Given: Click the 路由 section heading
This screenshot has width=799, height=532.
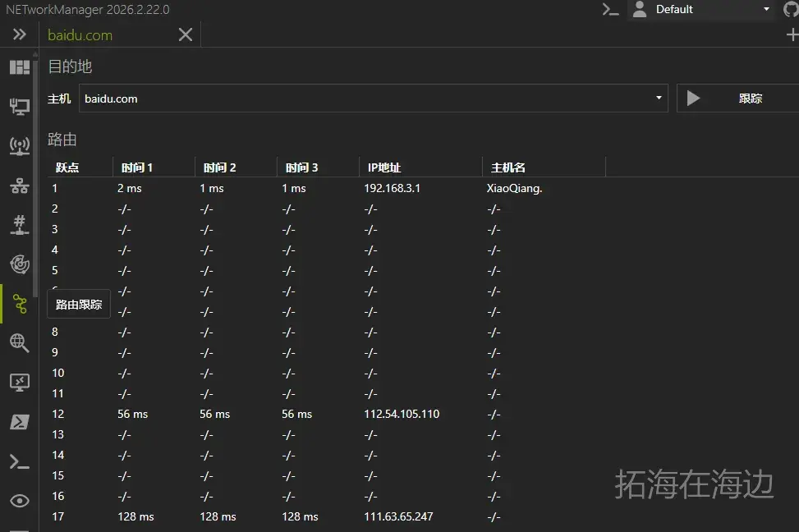Looking at the screenshot, I should (62, 139).
